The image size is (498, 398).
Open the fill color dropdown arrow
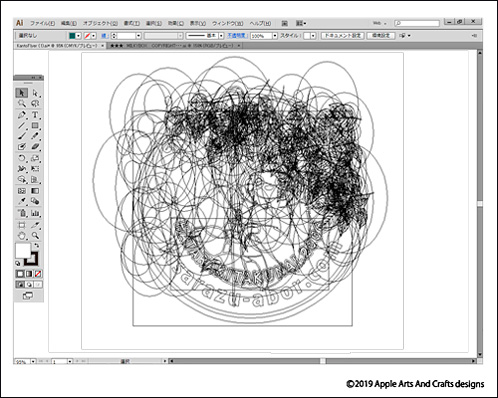tap(79, 36)
